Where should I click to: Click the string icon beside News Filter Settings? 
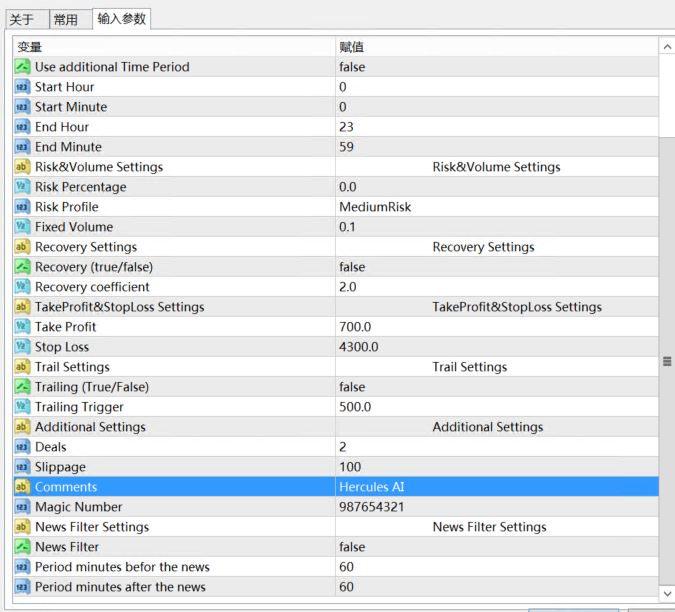pyautogui.click(x=22, y=527)
